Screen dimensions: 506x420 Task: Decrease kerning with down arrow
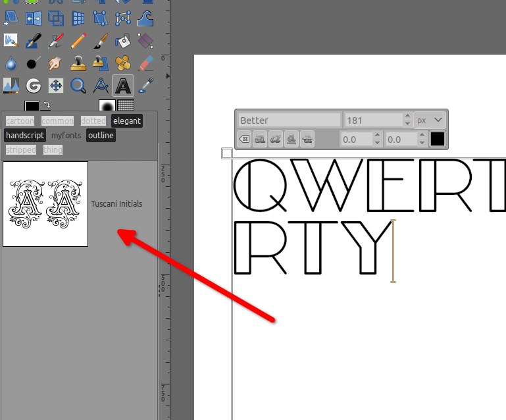[422, 144]
